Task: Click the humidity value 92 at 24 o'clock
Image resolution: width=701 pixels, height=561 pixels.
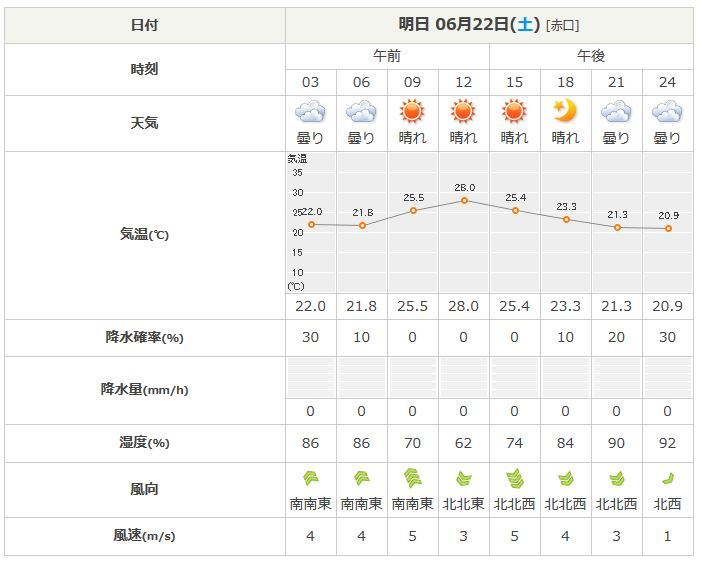Action: click(667, 443)
